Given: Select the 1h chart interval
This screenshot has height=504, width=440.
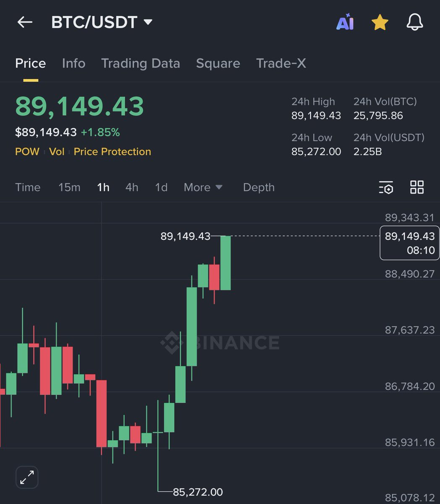Looking at the screenshot, I should (103, 187).
